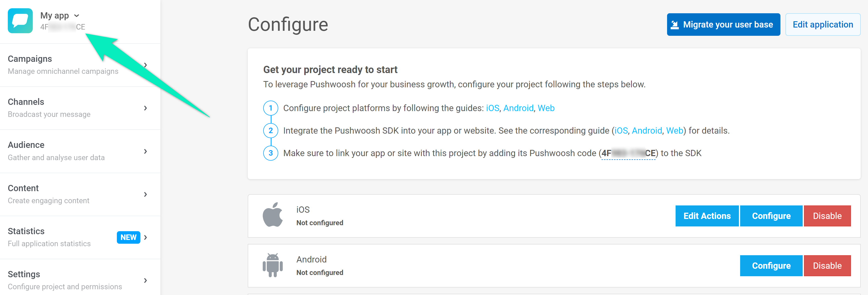Open the My app dropdown arrow
This screenshot has height=295, width=868.
tap(77, 16)
